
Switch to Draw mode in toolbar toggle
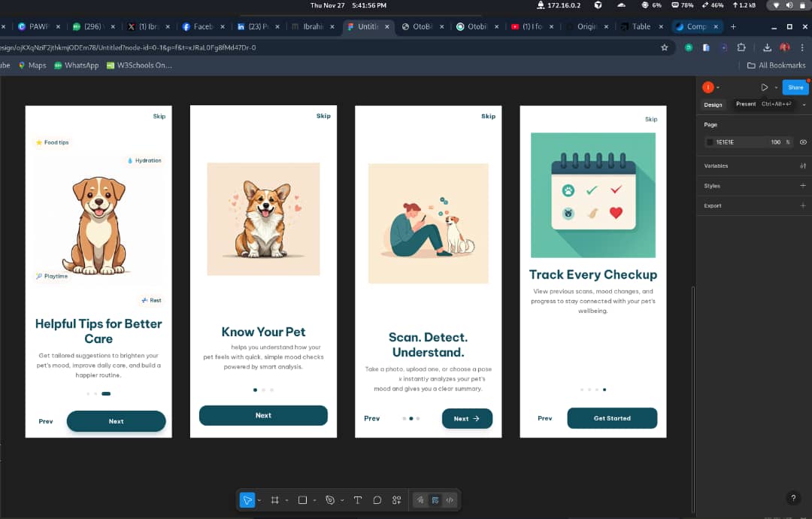tap(420, 500)
